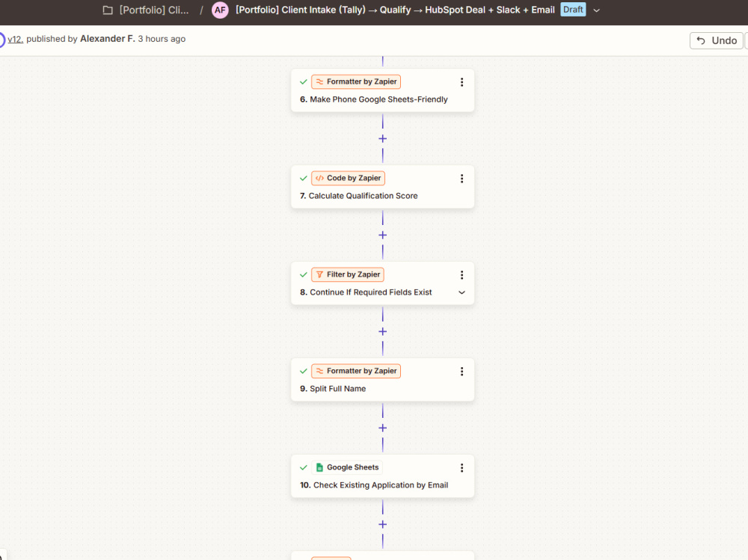Image resolution: width=748 pixels, height=560 pixels.
Task: Select step 10 Check Existing Application by Email
Action: pos(382,476)
